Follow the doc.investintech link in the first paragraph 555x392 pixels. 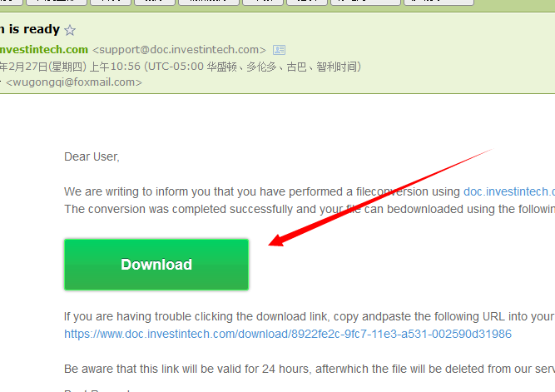pyautogui.click(x=509, y=191)
